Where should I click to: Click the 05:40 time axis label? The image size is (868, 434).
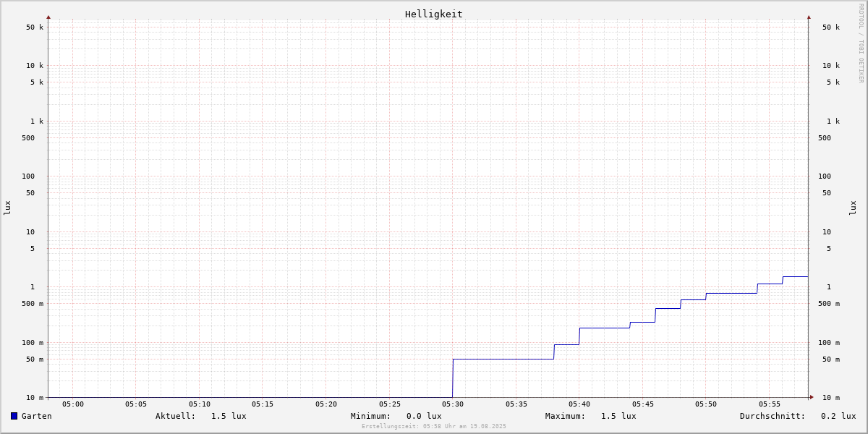point(579,404)
